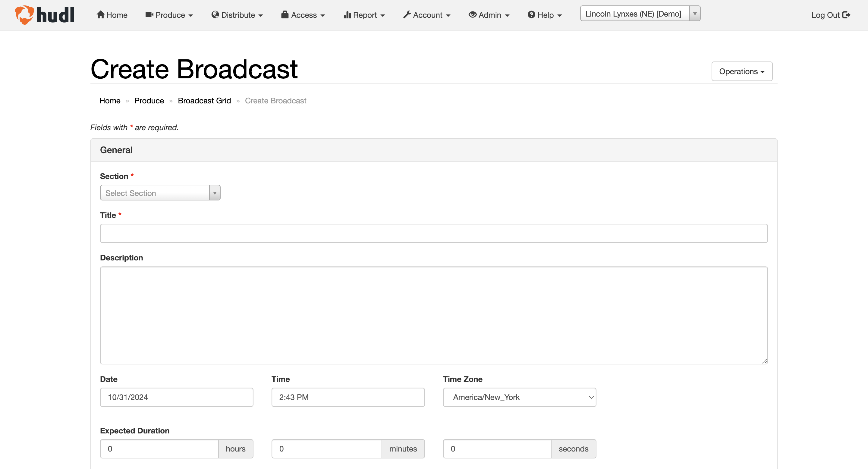Open the Account menu
868x469 pixels.
426,15
